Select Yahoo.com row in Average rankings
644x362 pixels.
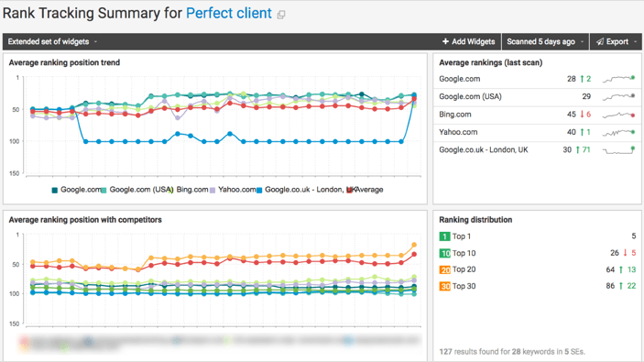[537, 132]
